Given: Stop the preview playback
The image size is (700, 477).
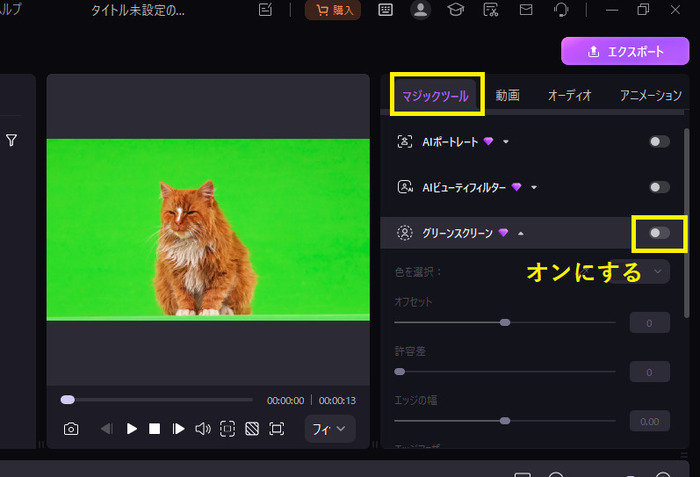Looking at the screenshot, I should [x=154, y=429].
